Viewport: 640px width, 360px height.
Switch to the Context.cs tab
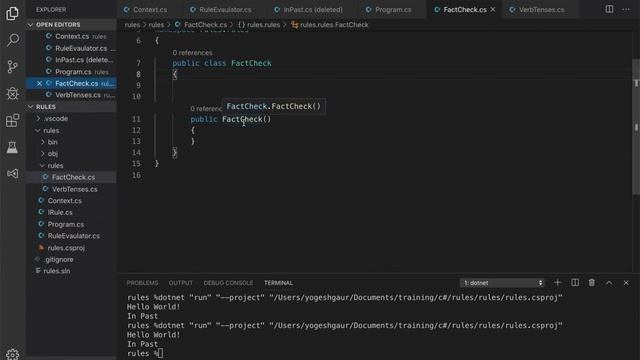tap(149, 9)
